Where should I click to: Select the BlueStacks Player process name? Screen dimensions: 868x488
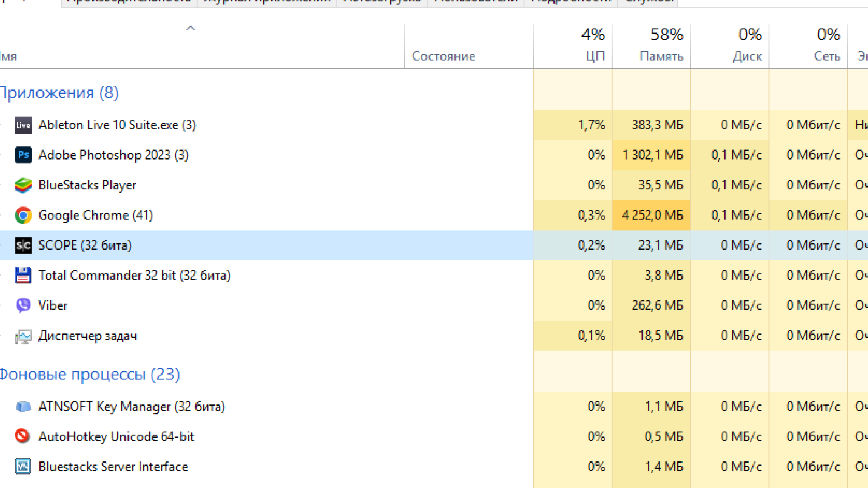[87, 185]
